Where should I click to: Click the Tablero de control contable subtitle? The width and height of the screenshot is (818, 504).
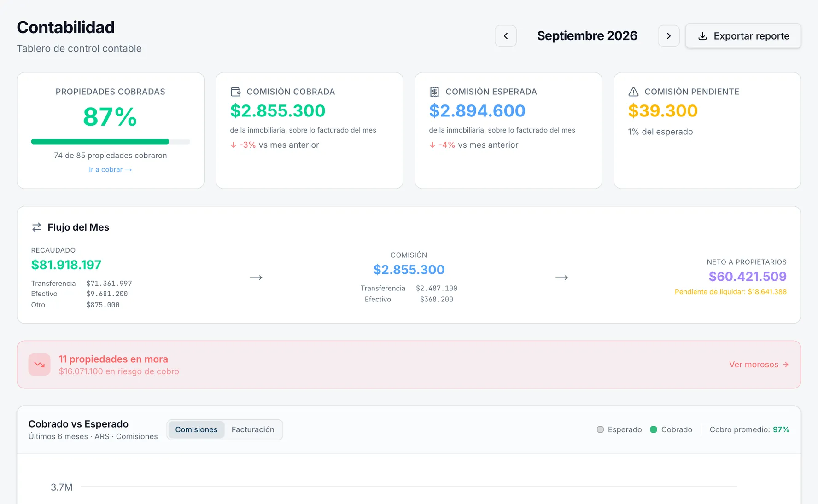pos(79,48)
